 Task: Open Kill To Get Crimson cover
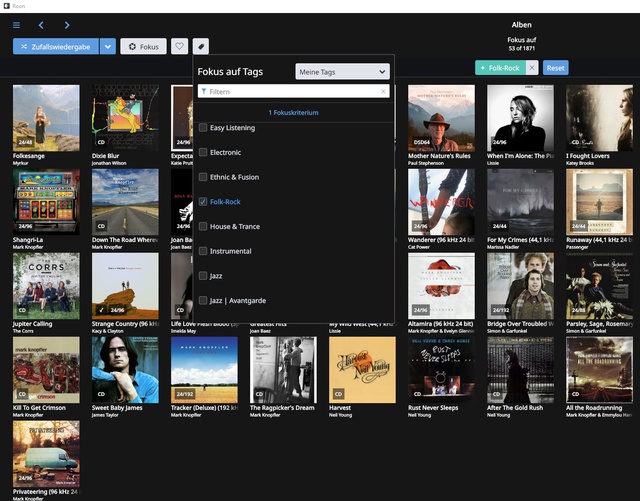click(x=46, y=370)
